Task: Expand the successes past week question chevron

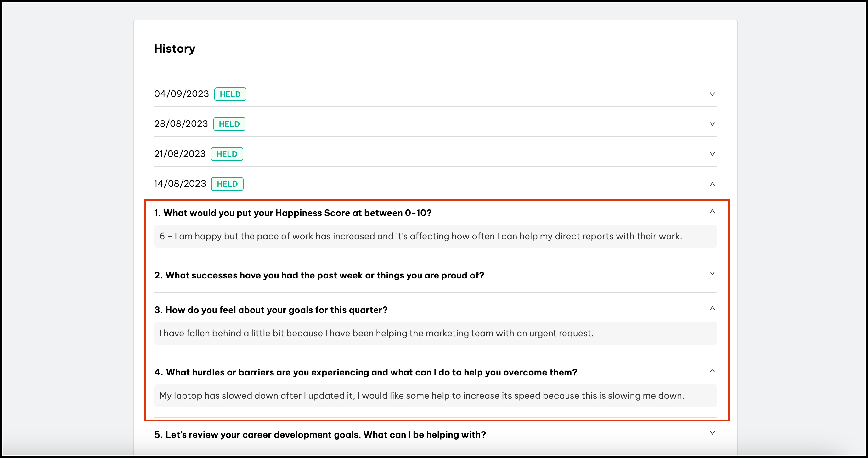Action: pos(712,273)
